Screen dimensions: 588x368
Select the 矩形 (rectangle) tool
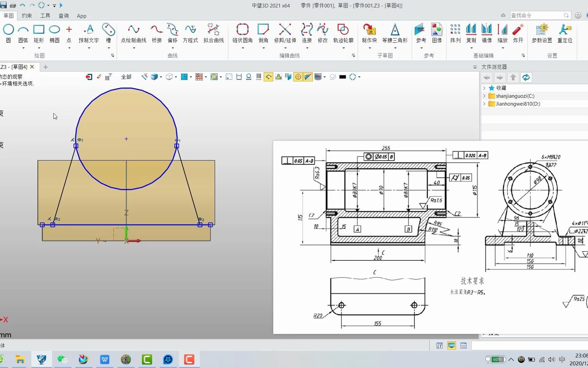[39, 33]
